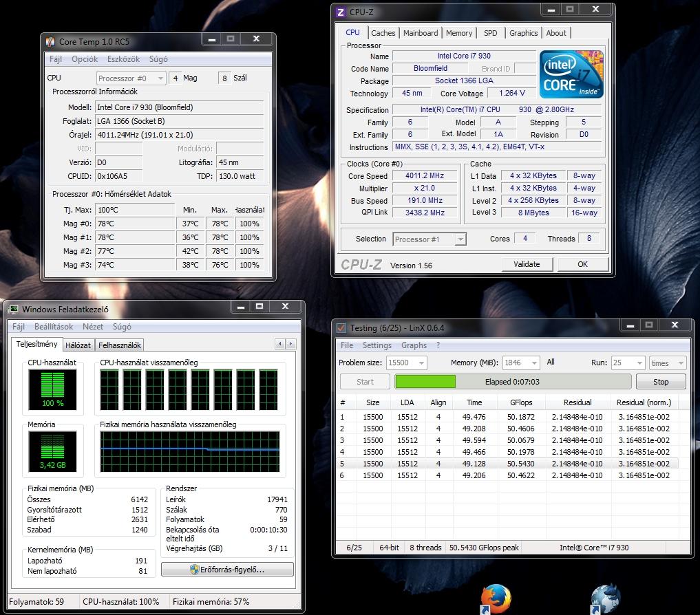This screenshot has width=700, height=615.
Task: Click the CPU-használat 100% meter
Action: coord(53,390)
